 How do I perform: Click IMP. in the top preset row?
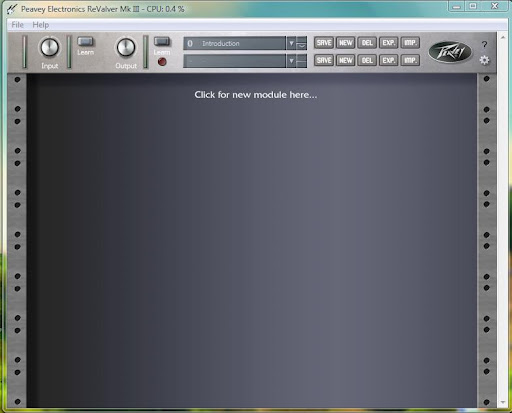point(410,43)
